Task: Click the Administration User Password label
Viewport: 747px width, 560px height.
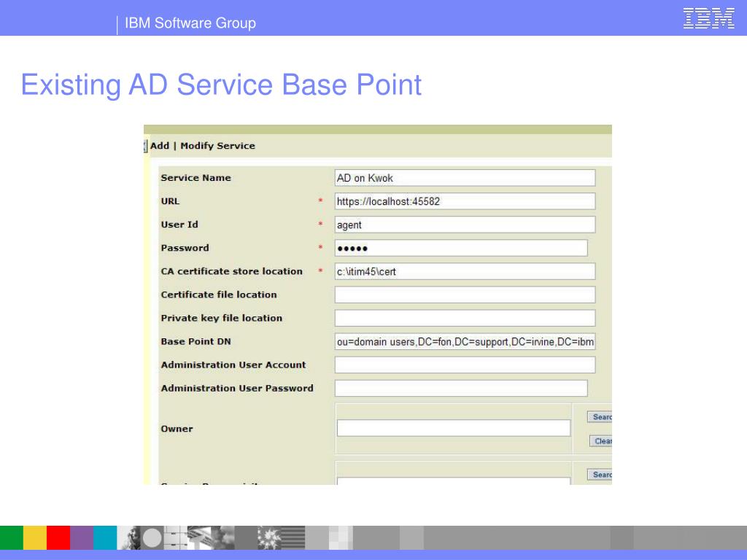Action: point(237,388)
